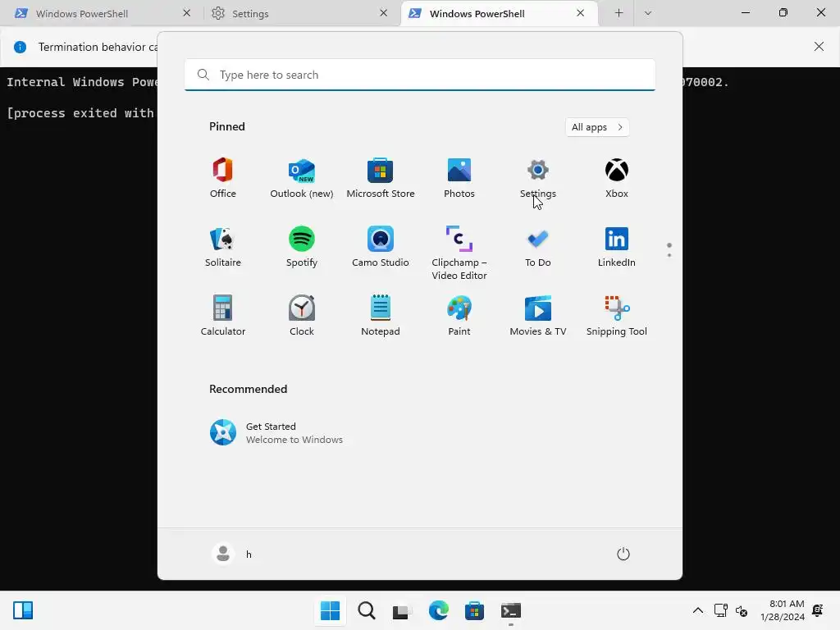Open the Power options button
Image resolution: width=840 pixels, height=630 pixels.
pos(623,554)
